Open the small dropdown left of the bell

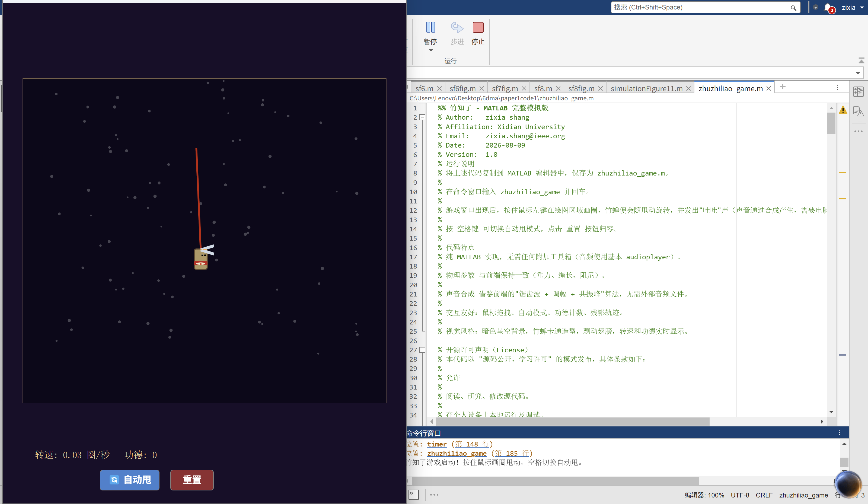pos(815,7)
